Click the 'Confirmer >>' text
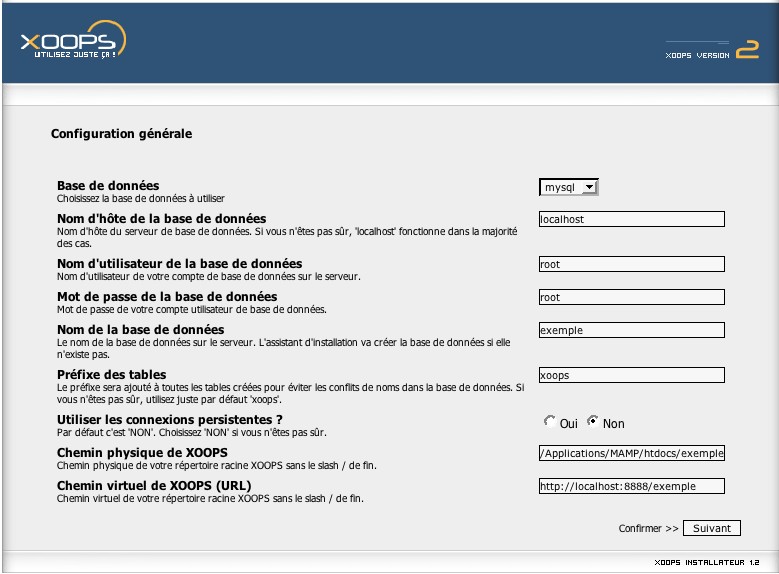The image size is (779, 574). [648, 528]
